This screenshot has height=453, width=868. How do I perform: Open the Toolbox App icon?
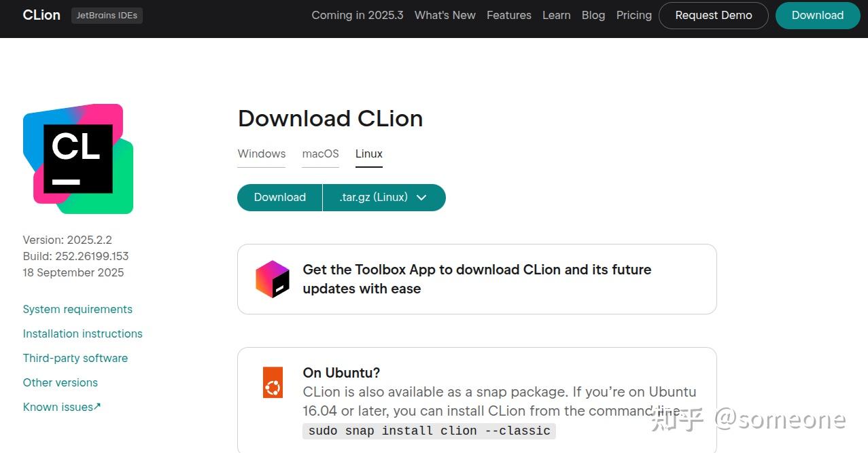pos(273,278)
